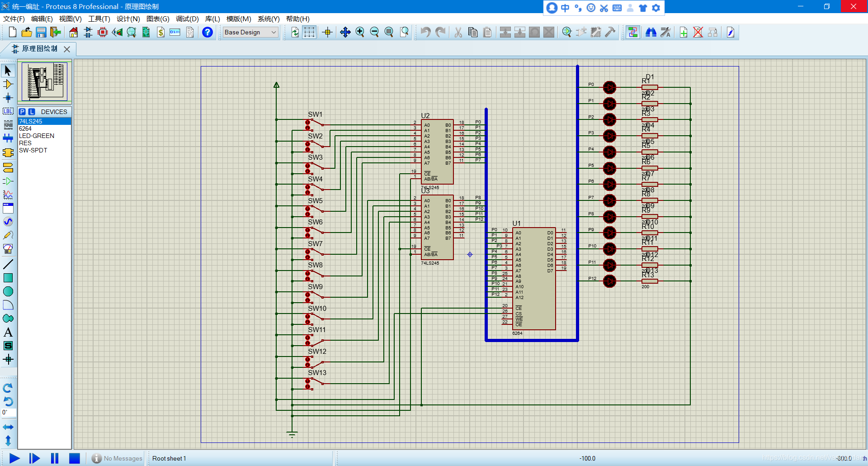Select the Junction Dot Mode tool

[x=8, y=98]
